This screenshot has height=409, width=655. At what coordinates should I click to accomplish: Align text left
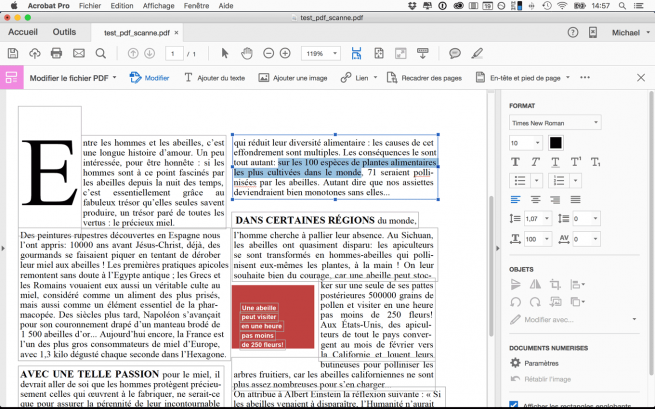(x=515, y=200)
